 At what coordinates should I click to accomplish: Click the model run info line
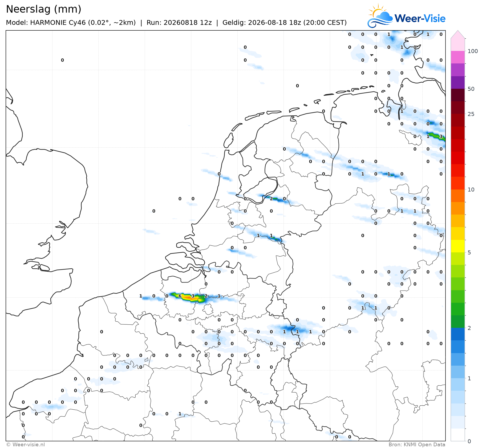(176, 22)
